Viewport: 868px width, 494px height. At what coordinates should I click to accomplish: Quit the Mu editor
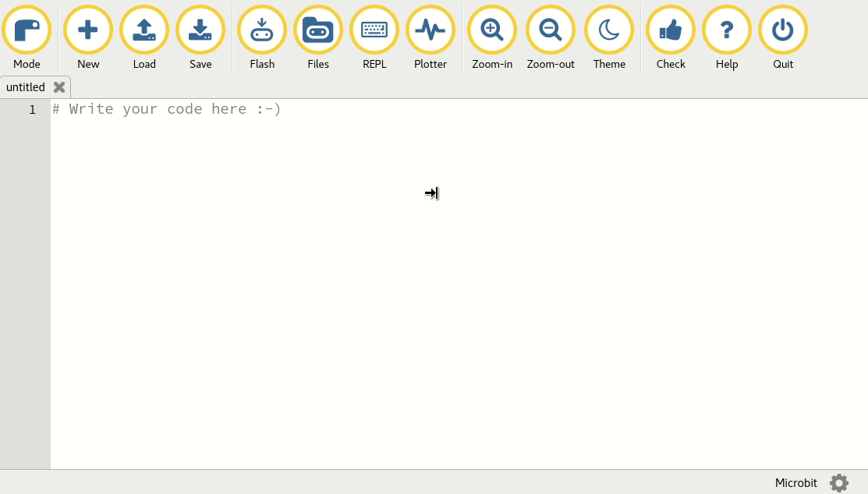[x=783, y=31]
